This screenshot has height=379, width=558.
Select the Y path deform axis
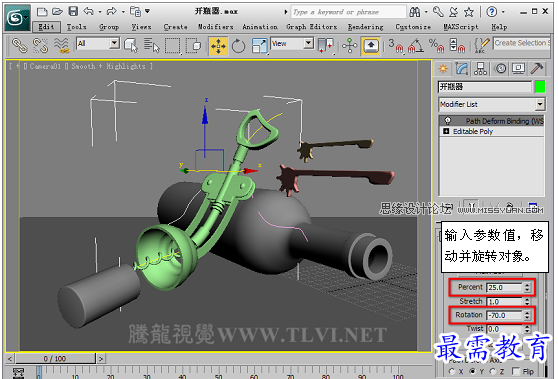472,371
